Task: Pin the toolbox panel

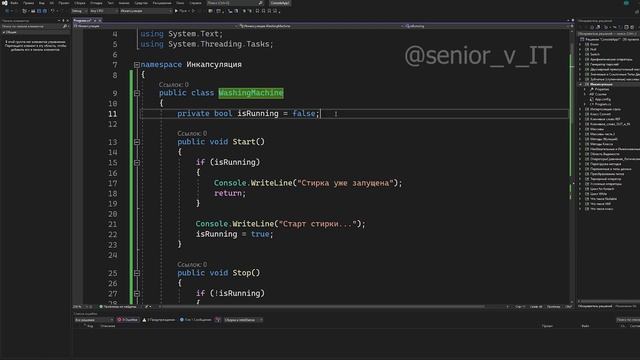Action: (63, 20)
